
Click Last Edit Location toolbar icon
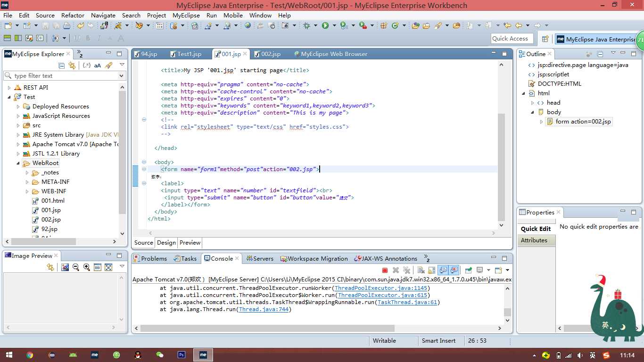[x=507, y=25]
